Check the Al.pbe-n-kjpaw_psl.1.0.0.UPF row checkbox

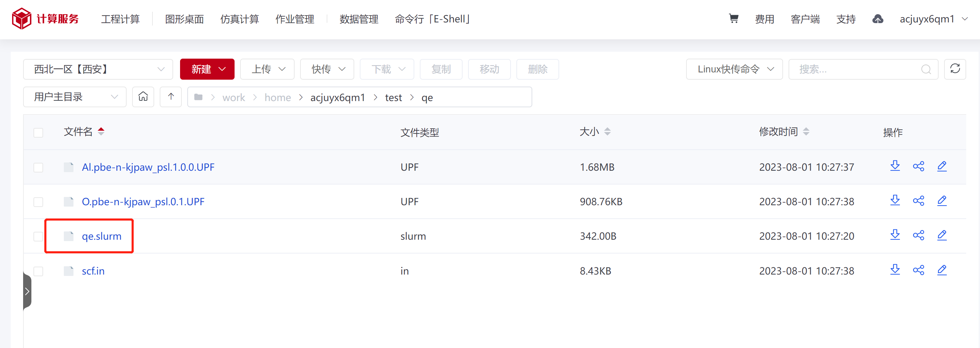tap(38, 167)
